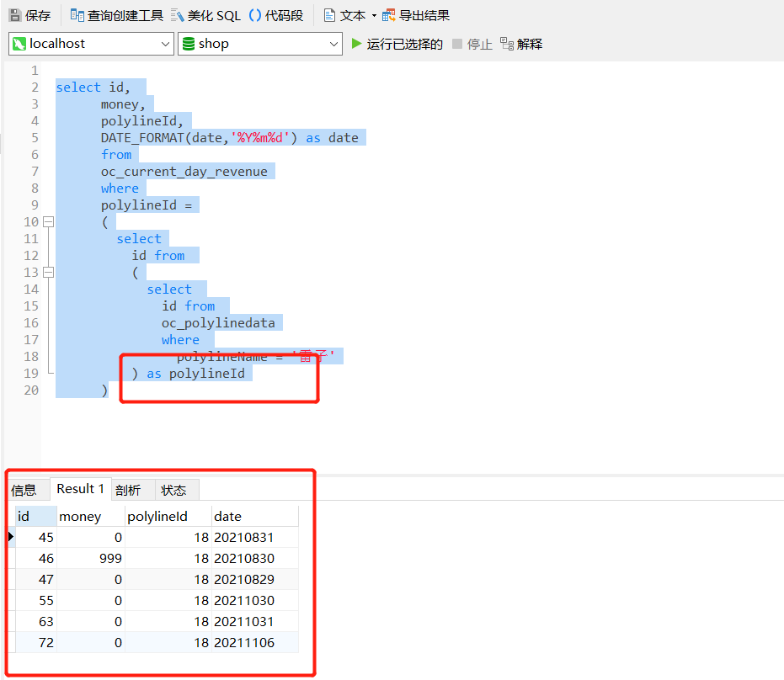Collapse the subquery block at line 10

point(48,221)
